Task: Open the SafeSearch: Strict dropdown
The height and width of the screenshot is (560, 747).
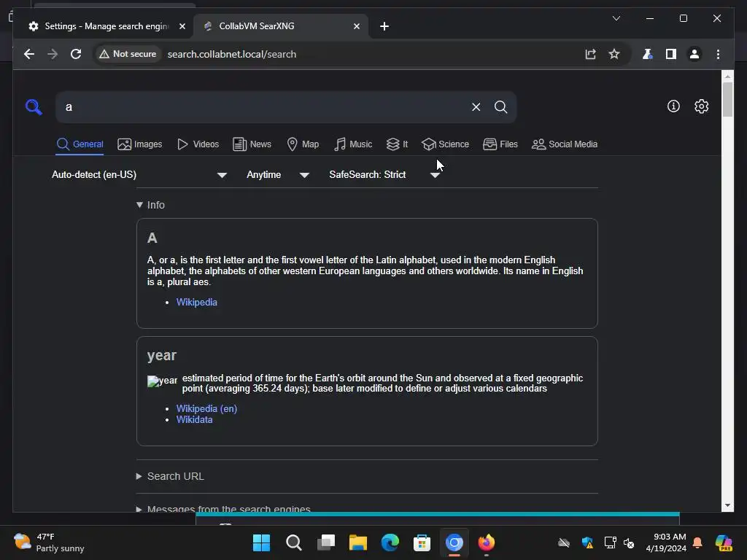Action: pyautogui.click(x=384, y=175)
